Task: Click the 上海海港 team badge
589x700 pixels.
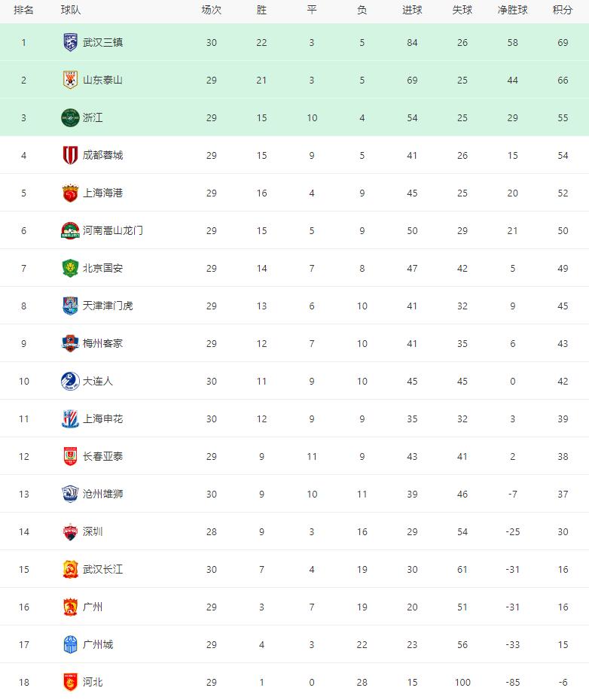Action: (70, 193)
